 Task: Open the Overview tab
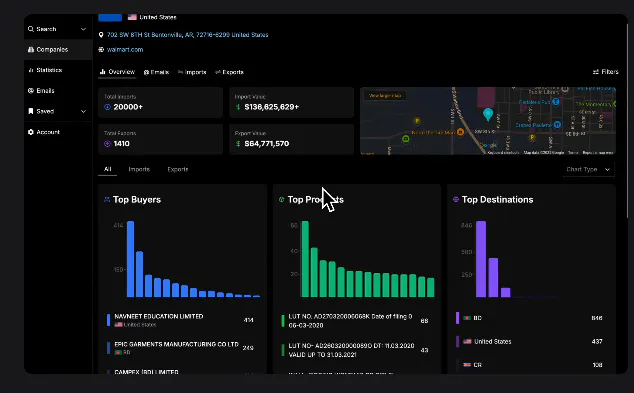[117, 72]
